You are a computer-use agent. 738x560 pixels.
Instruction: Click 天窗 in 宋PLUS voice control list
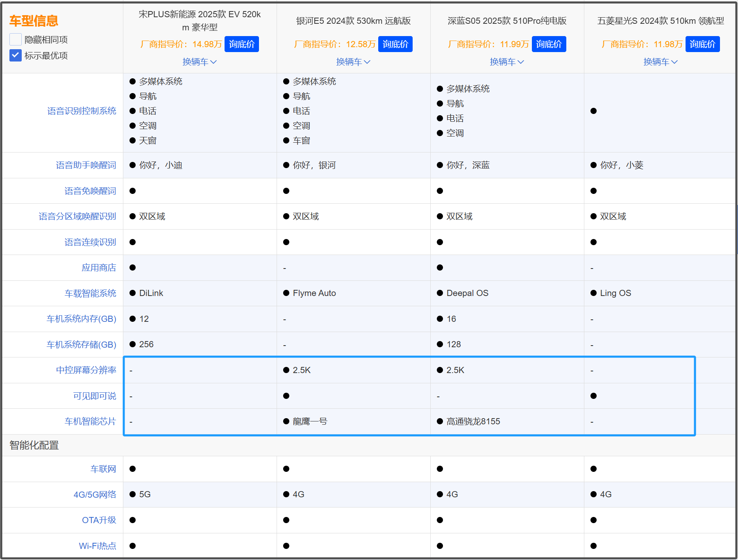(148, 141)
